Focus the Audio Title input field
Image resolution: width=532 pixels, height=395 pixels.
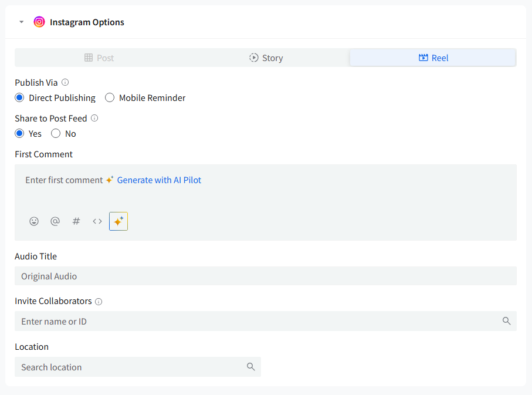coord(265,276)
